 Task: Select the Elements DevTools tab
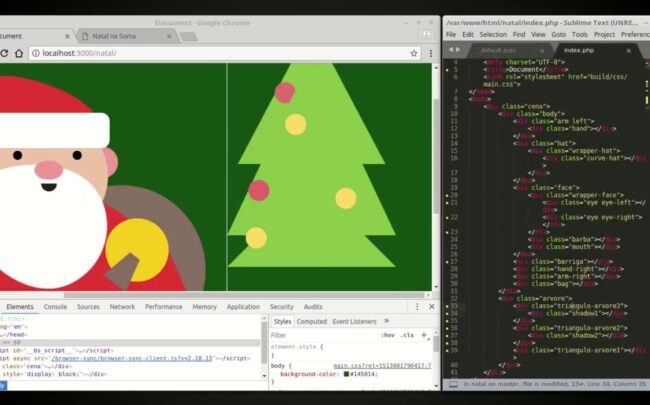20,307
